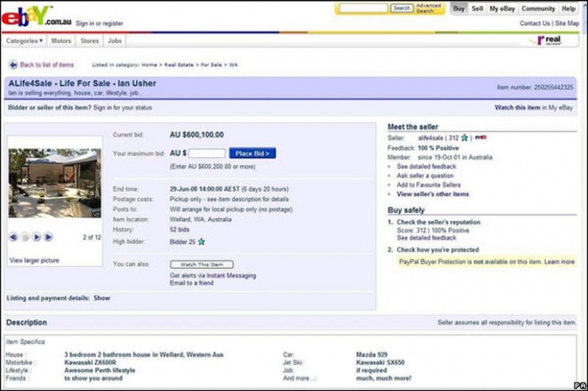Show listing and payment details

point(102,298)
